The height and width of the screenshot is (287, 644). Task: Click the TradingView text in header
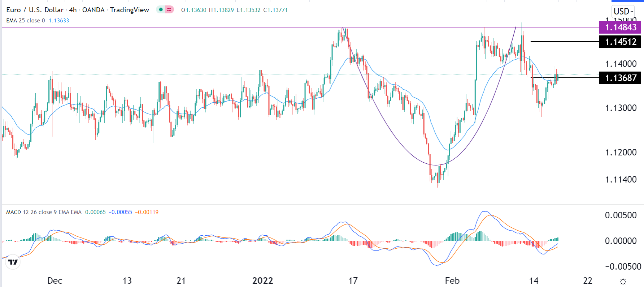[130, 10]
